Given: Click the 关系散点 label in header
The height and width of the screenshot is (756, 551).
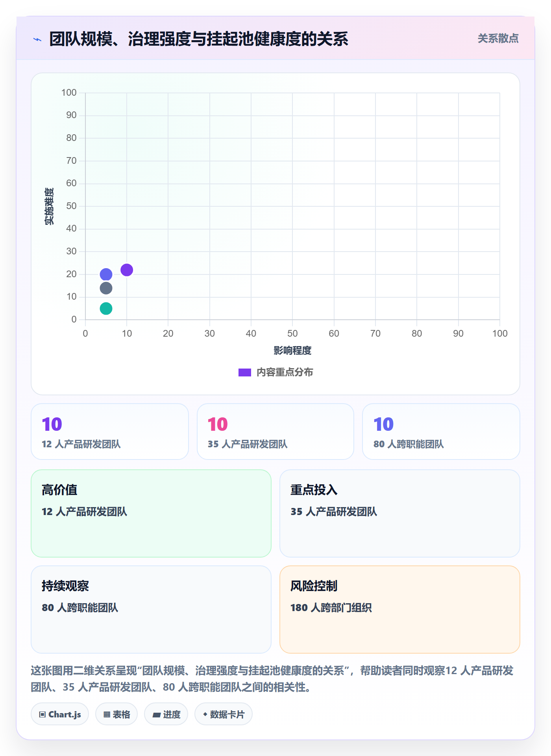Looking at the screenshot, I should pyautogui.click(x=498, y=39).
